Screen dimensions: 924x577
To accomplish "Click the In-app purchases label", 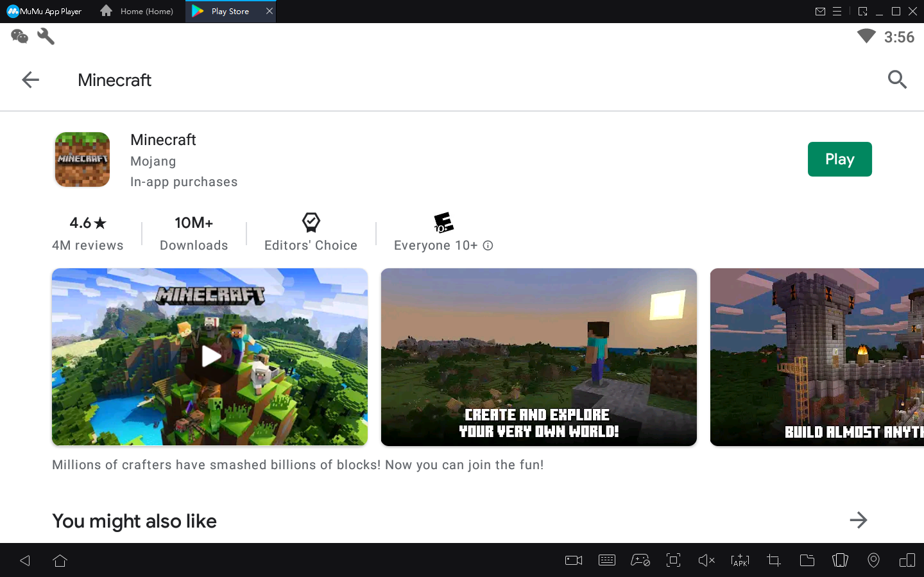I will 184,182.
